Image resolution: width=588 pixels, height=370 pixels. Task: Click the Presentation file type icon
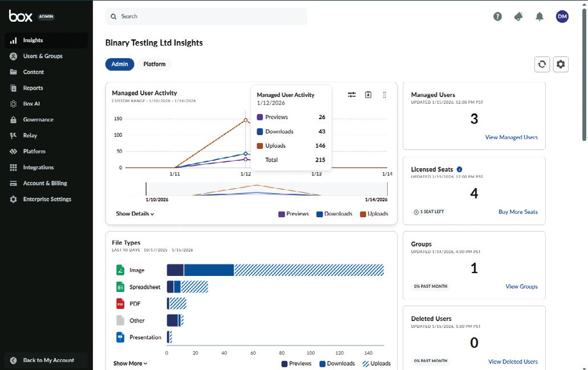(x=120, y=338)
